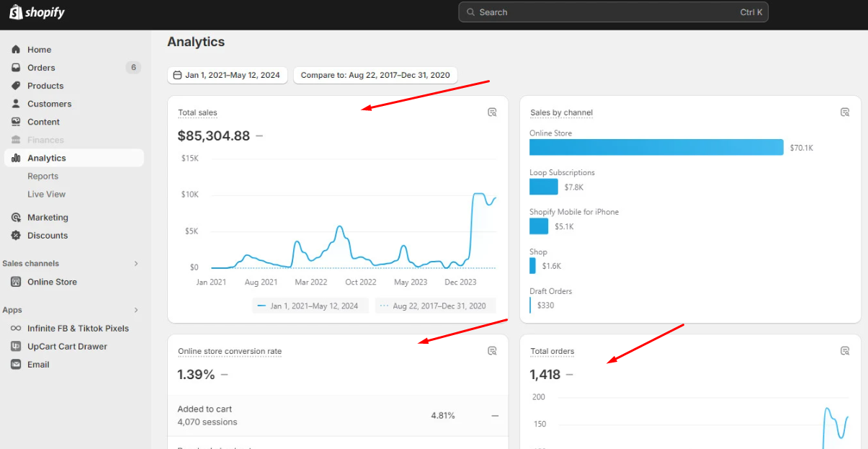This screenshot has width=868, height=449.
Task: Click the Orders inbox icon
Action: click(16, 68)
